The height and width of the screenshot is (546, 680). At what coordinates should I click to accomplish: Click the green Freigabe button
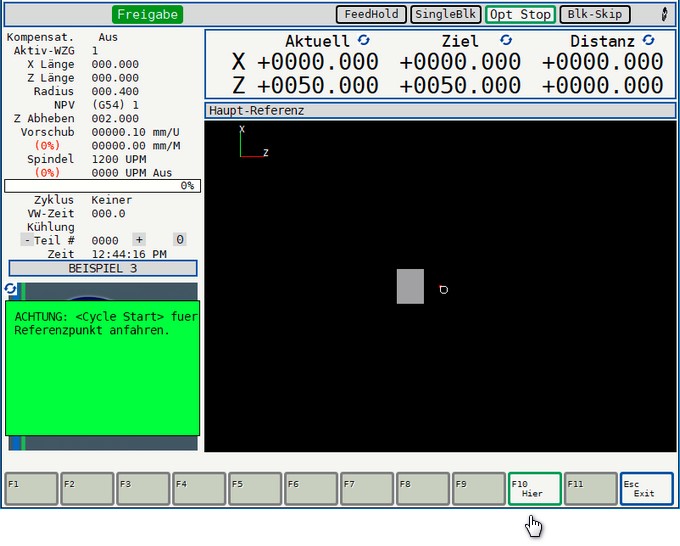(x=147, y=14)
